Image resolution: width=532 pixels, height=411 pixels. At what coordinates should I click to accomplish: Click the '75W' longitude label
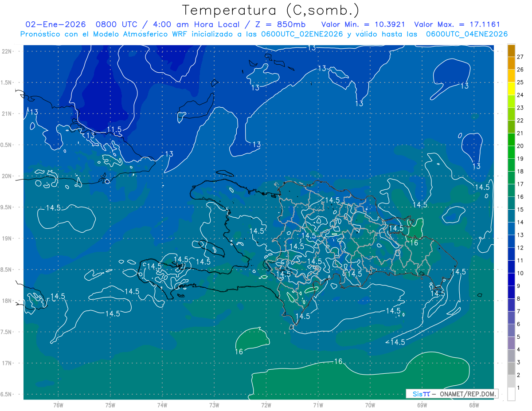pyautogui.click(x=110, y=405)
